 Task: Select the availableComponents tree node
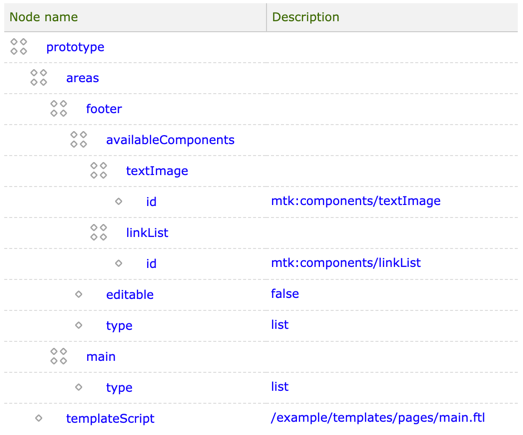(x=170, y=140)
